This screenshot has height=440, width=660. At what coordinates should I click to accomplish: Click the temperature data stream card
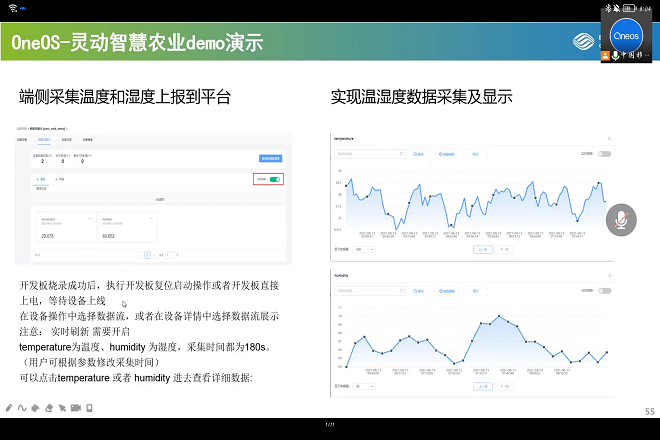click(65, 228)
